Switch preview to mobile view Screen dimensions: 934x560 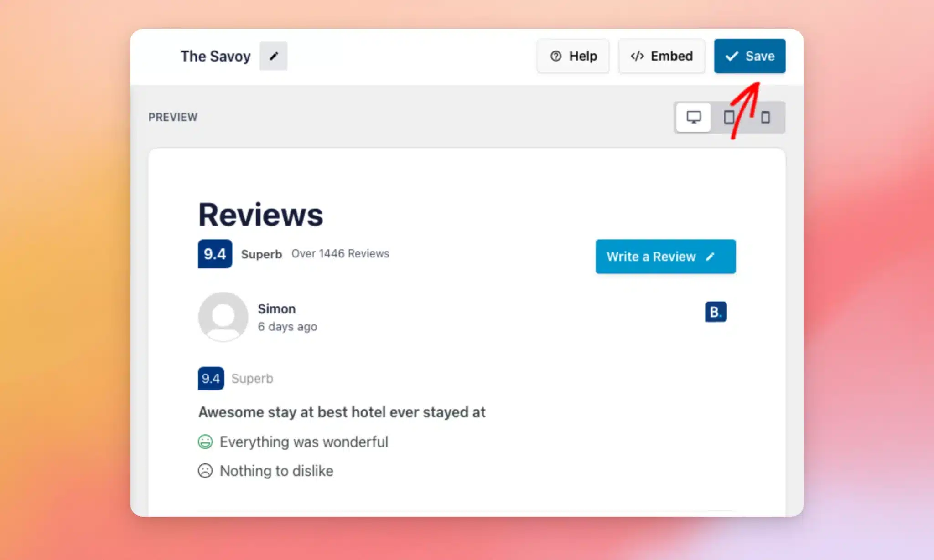[x=765, y=118]
